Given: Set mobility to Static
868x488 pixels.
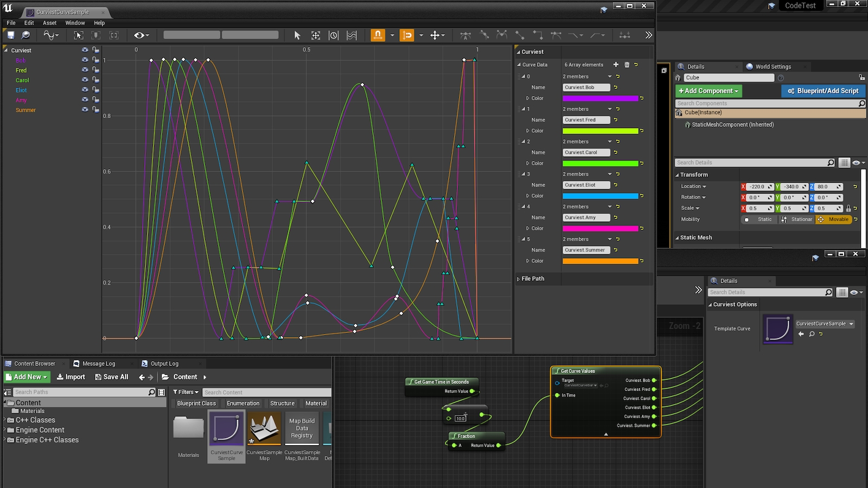Looking at the screenshot, I should (759, 220).
